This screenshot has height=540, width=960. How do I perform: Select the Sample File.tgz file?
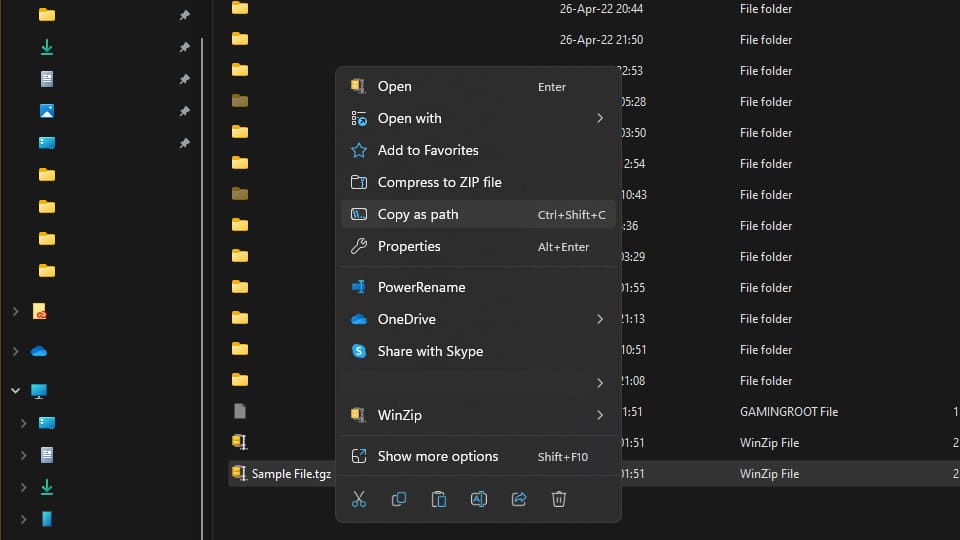click(x=290, y=474)
